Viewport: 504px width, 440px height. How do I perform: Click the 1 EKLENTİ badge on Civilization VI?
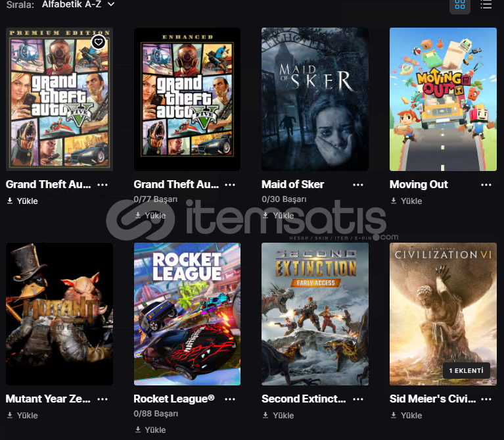tap(466, 370)
